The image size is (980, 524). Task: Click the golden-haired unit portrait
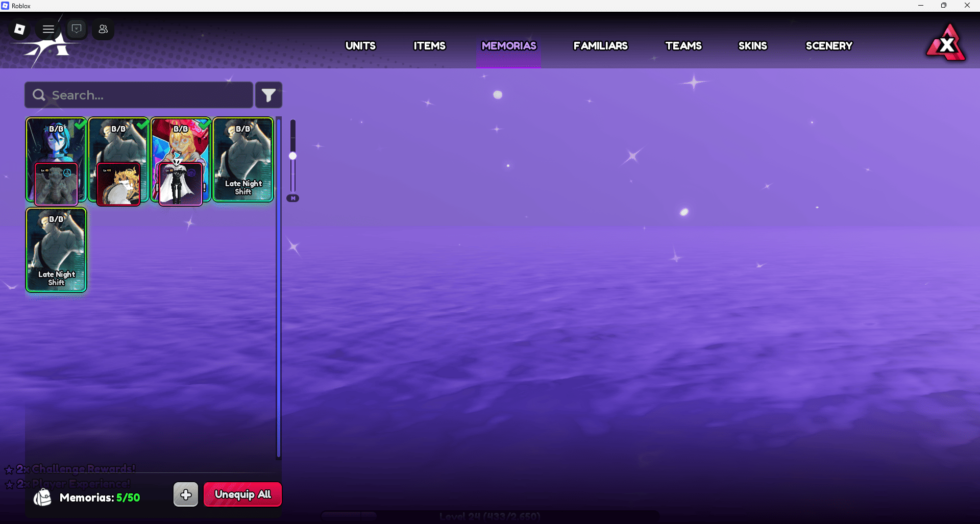[x=118, y=184]
